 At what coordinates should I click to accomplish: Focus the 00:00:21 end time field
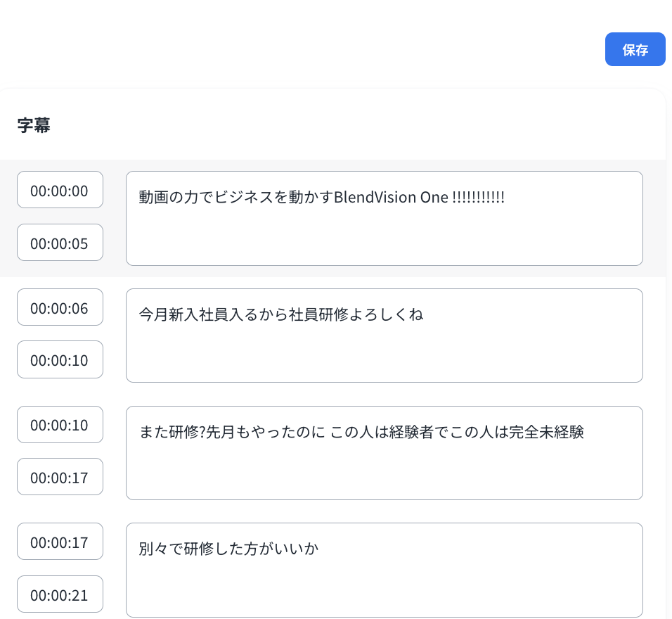pyautogui.click(x=60, y=594)
